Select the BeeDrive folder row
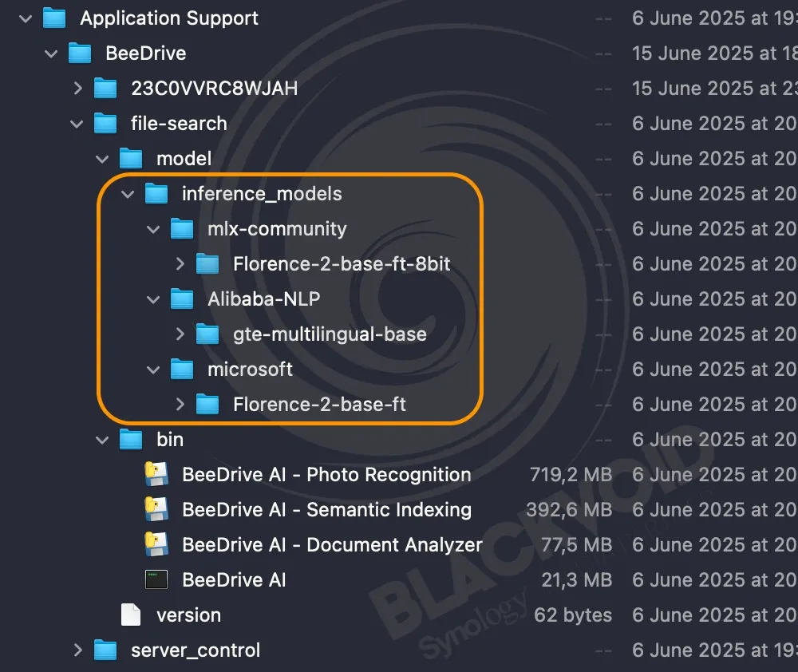This screenshot has height=672, width=798. pyautogui.click(x=146, y=53)
